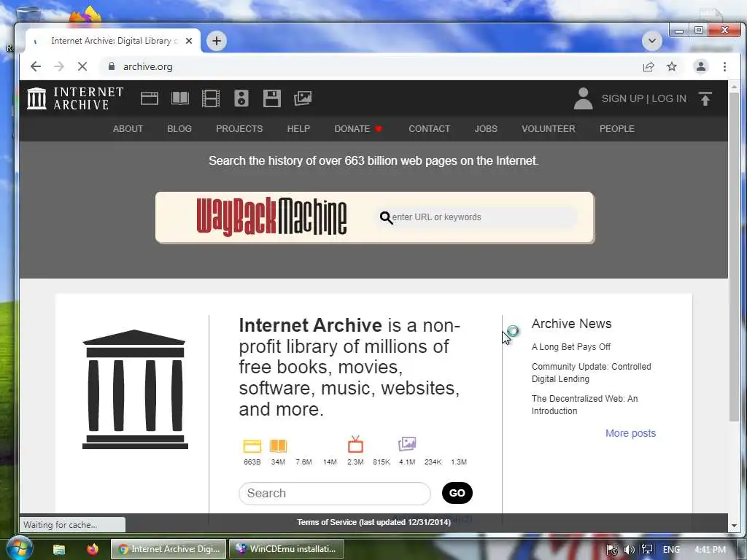
Task: Click the Upload arrow icon
Action: click(705, 98)
